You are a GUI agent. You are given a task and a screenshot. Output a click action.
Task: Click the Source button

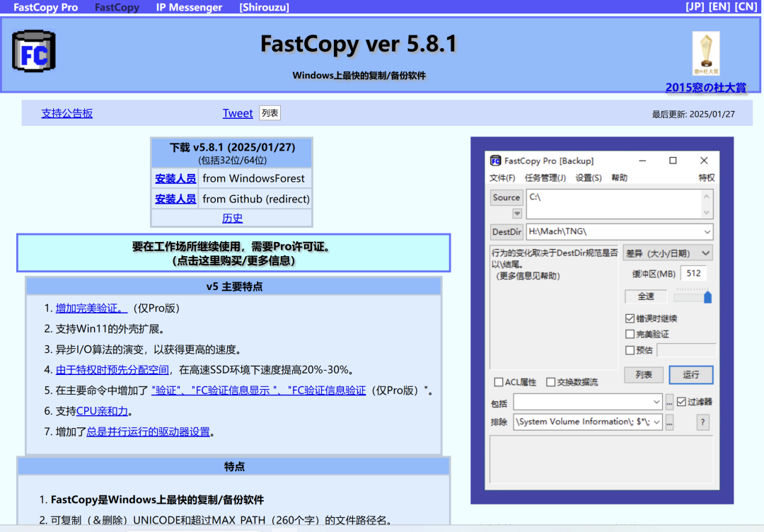pos(507,197)
